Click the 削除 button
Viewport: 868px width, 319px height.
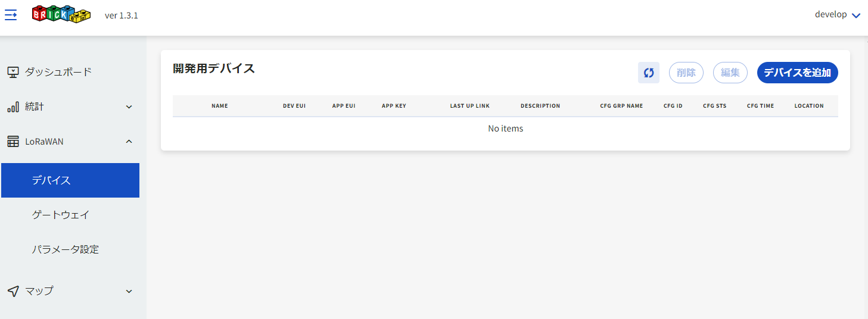pos(686,73)
